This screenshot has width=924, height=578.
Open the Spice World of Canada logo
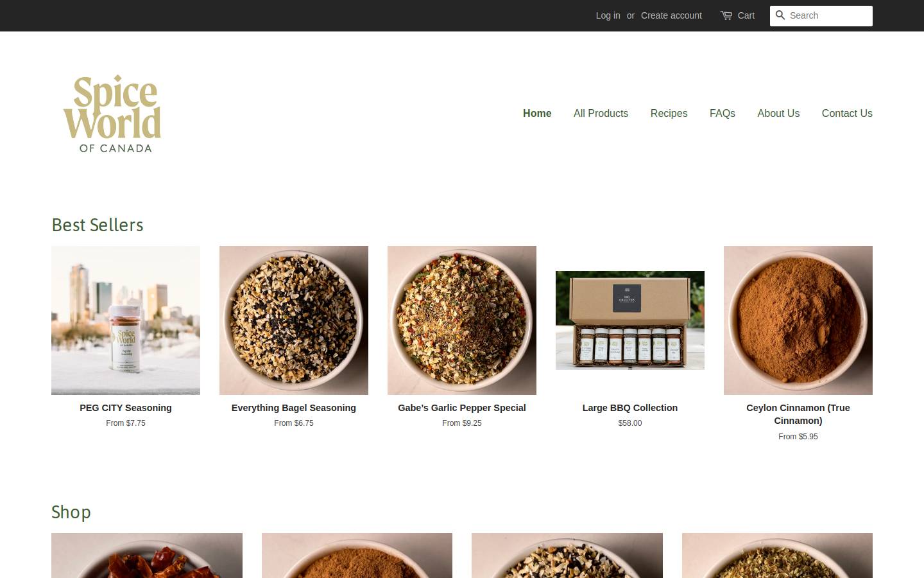pos(112,114)
